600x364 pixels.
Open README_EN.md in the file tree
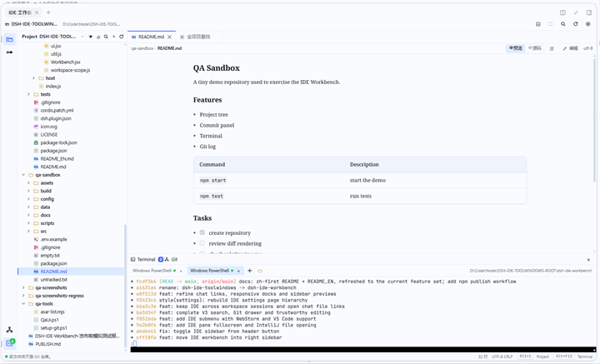[57, 158]
